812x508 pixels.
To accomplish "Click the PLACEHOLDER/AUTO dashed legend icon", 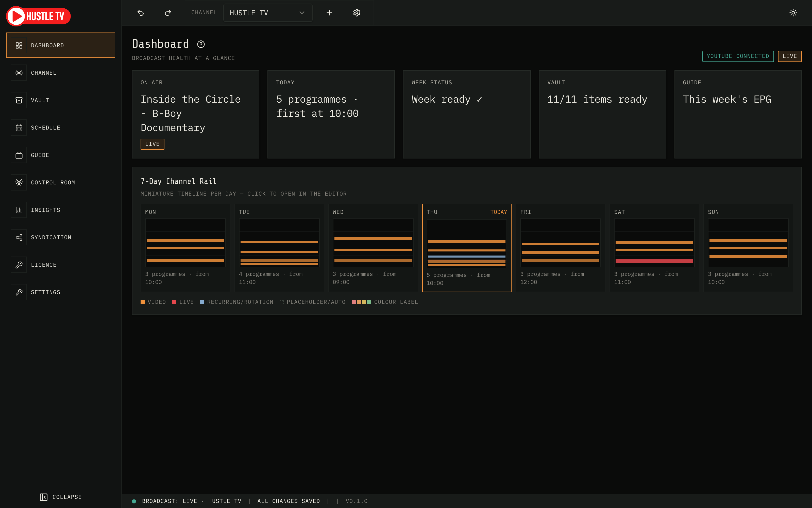I will tap(281, 302).
